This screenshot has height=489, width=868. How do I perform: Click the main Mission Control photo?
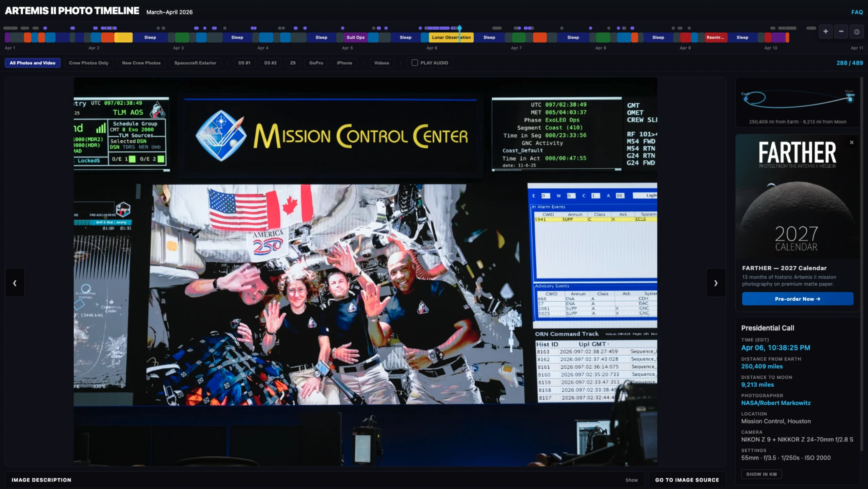click(x=365, y=271)
